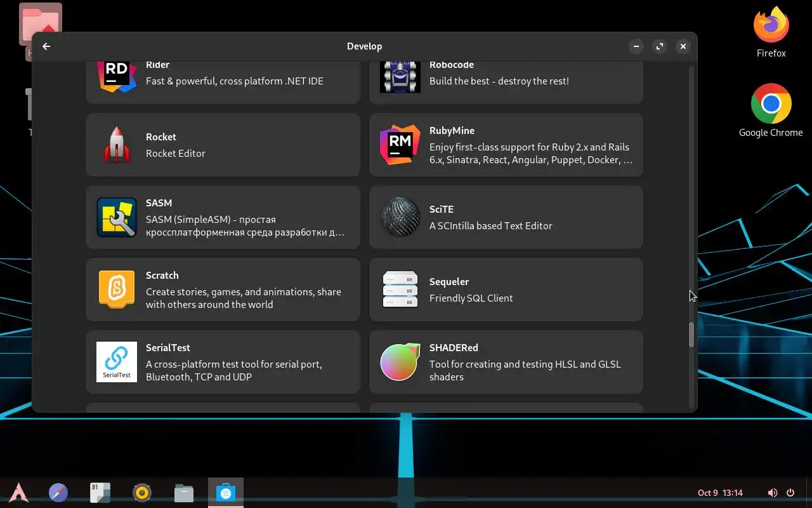
Task: Open the SASM app title
Action: point(159,203)
